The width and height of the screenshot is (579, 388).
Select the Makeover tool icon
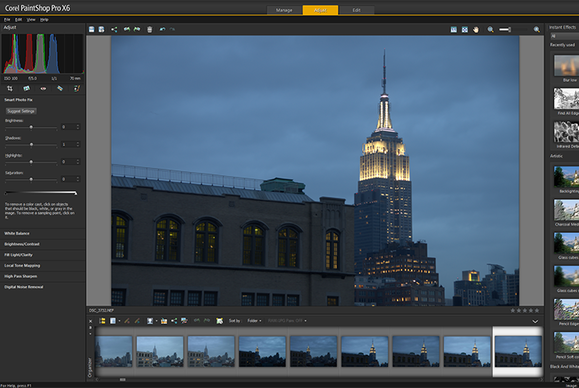click(x=60, y=88)
